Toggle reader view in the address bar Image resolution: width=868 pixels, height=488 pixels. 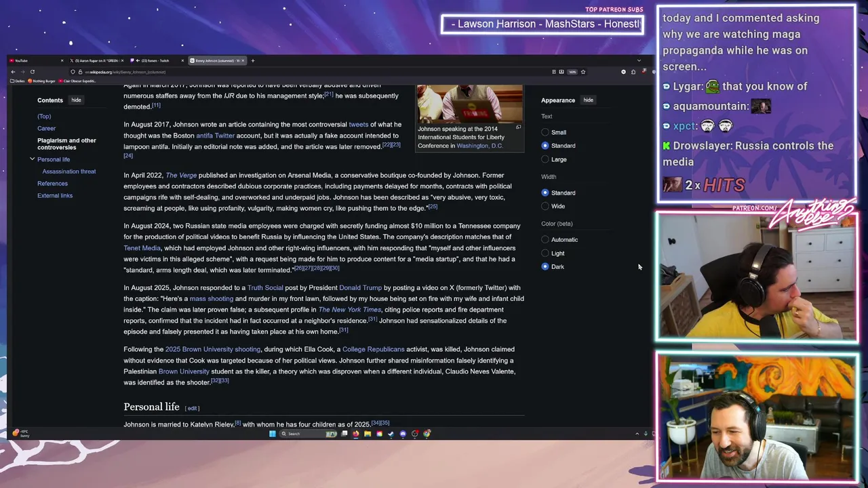pos(554,72)
